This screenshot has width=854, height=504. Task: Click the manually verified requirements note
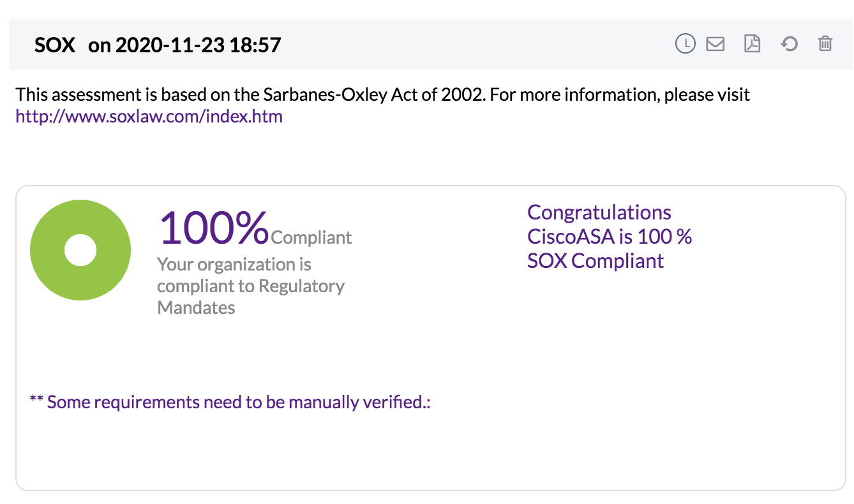pos(230,402)
